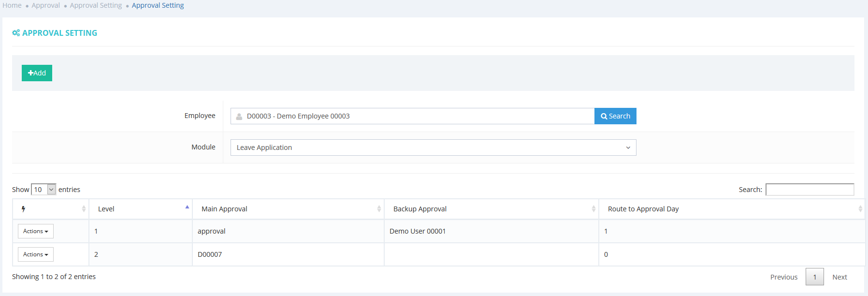Sort the Main Approval column

click(x=379, y=209)
